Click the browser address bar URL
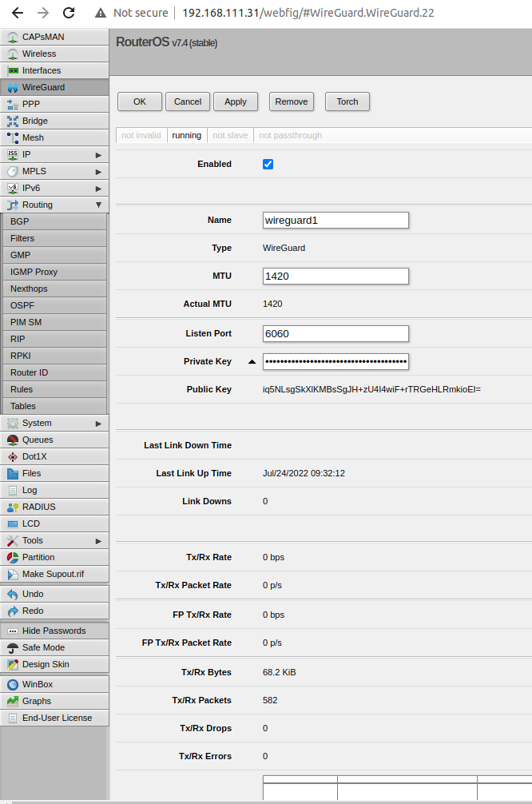The width and height of the screenshot is (532, 804). coord(308,13)
